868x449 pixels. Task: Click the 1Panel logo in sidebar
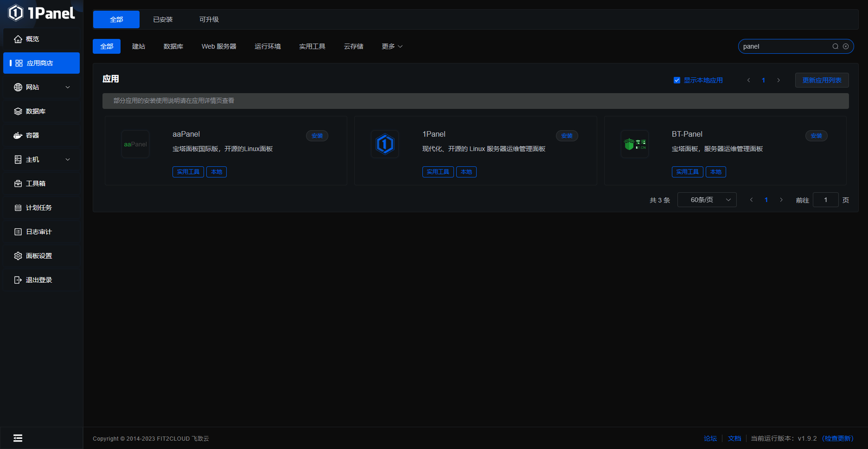(x=42, y=13)
